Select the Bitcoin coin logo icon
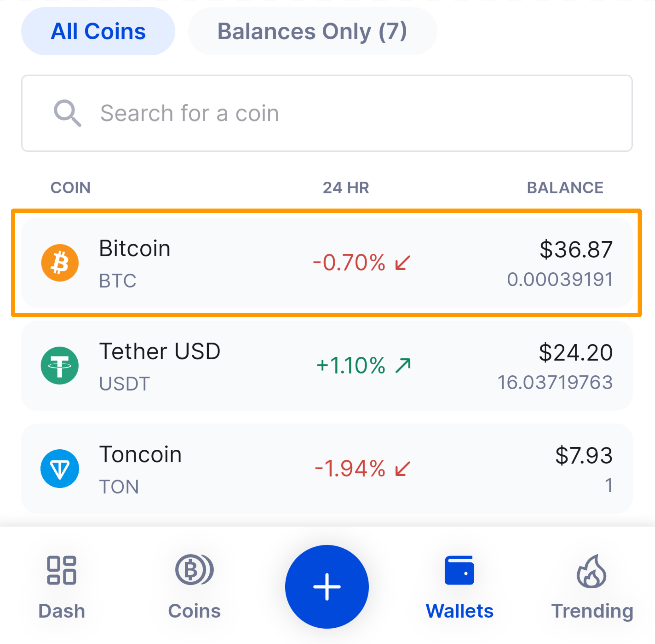 60,263
